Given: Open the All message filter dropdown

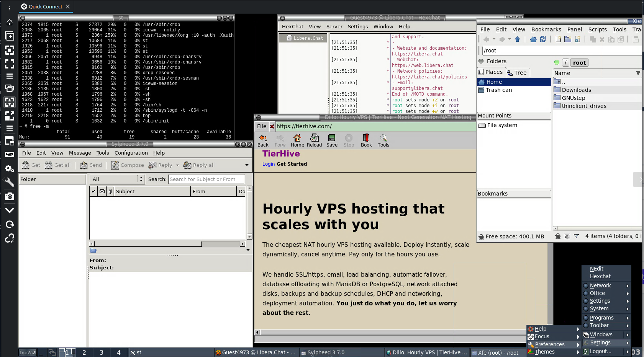Looking at the screenshot, I should click(x=117, y=179).
